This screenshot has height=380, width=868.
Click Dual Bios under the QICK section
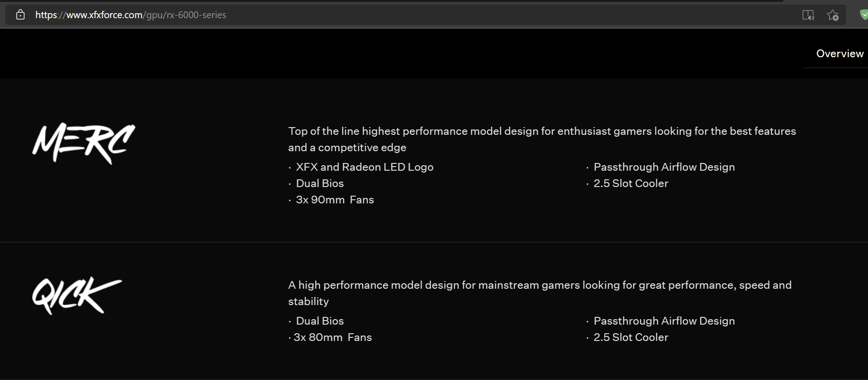coord(320,321)
